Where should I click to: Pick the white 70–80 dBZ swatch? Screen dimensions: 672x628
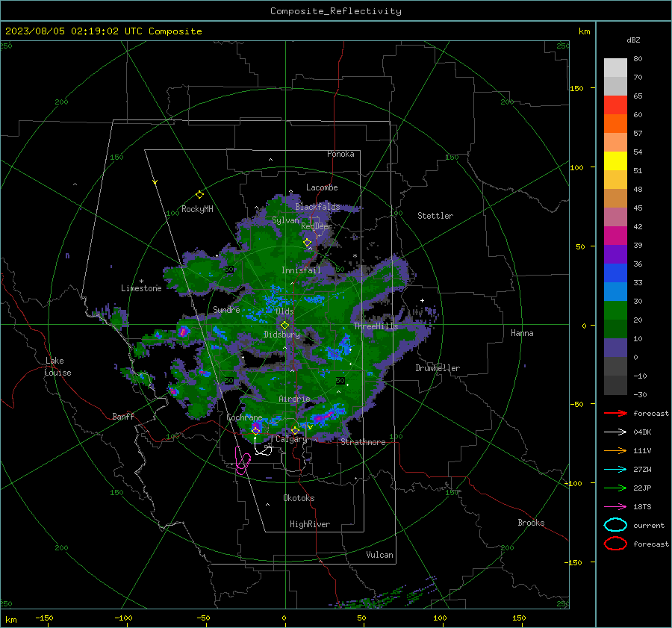pyautogui.click(x=615, y=68)
